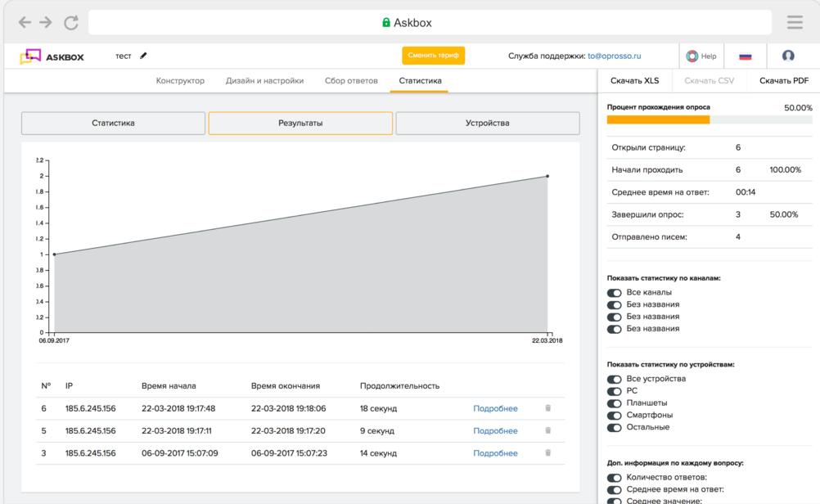Open the Help lifebuoy icon

(x=692, y=56)
